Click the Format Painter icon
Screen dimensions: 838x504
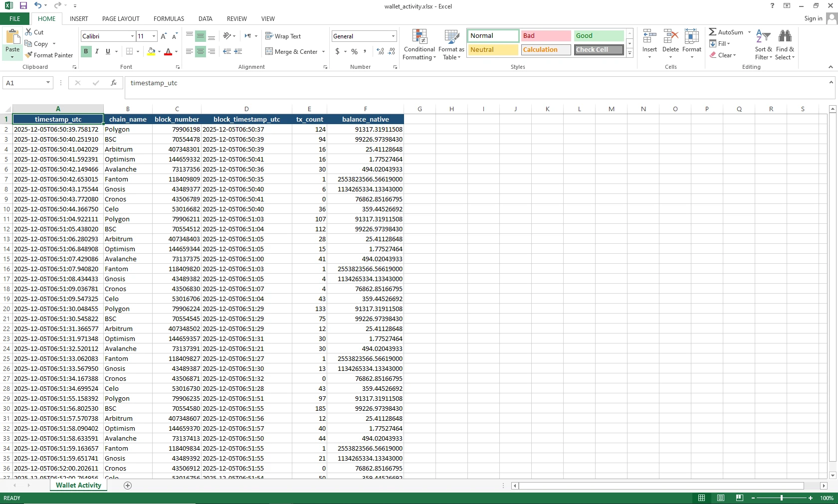coord(29,55)
